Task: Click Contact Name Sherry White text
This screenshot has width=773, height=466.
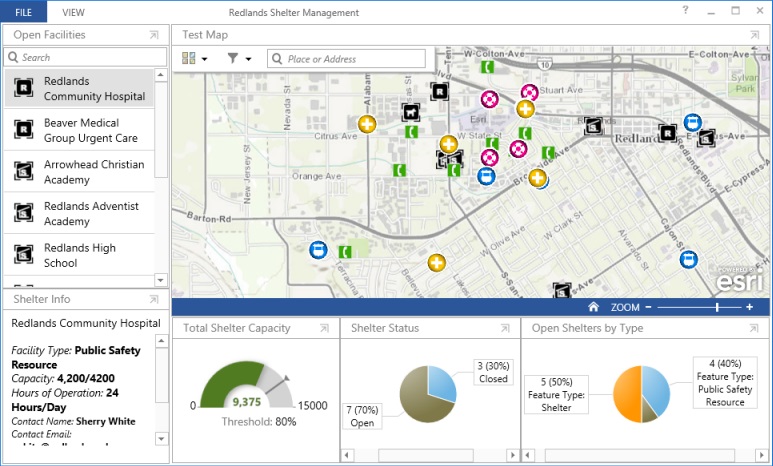Action: (x=73, y=422)
